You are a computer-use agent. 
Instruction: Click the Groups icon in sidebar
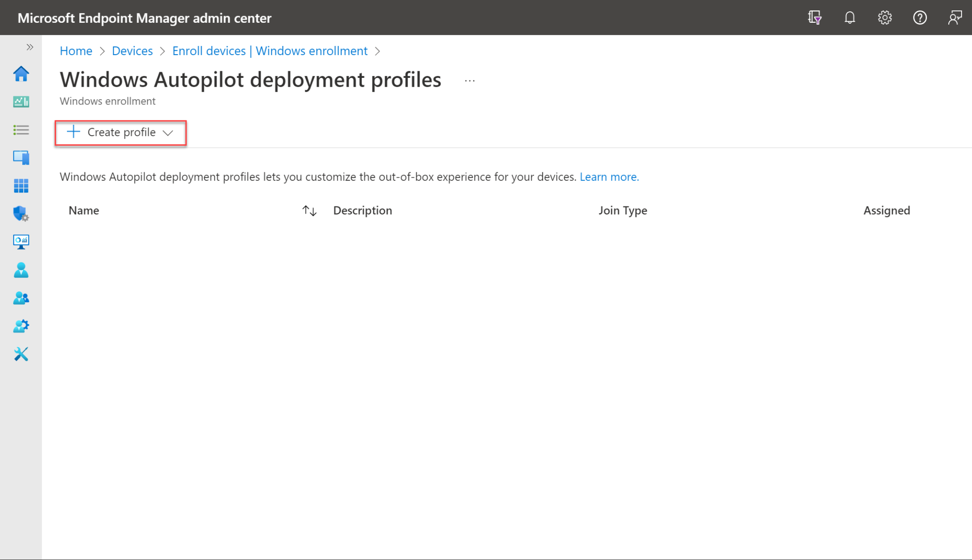(21, 298)
